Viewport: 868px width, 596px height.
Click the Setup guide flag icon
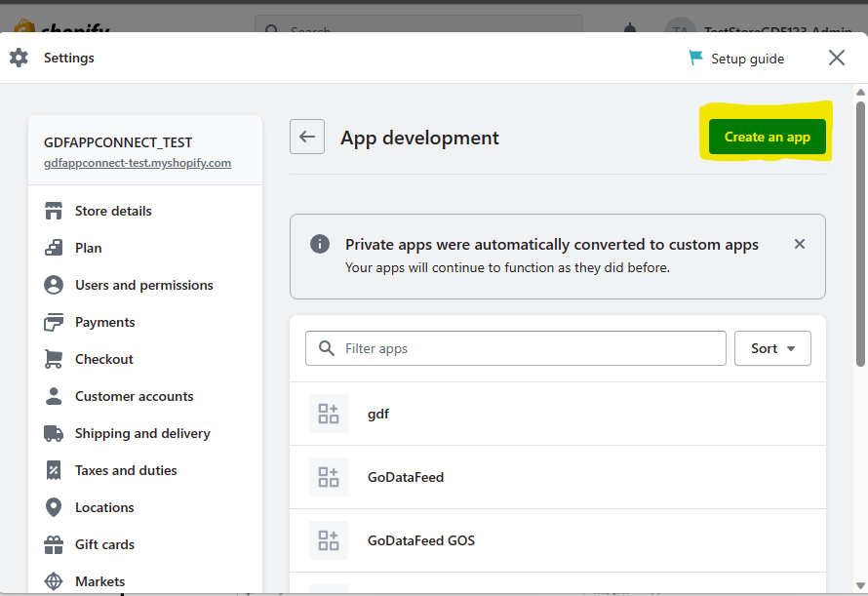tap(695, 58)
